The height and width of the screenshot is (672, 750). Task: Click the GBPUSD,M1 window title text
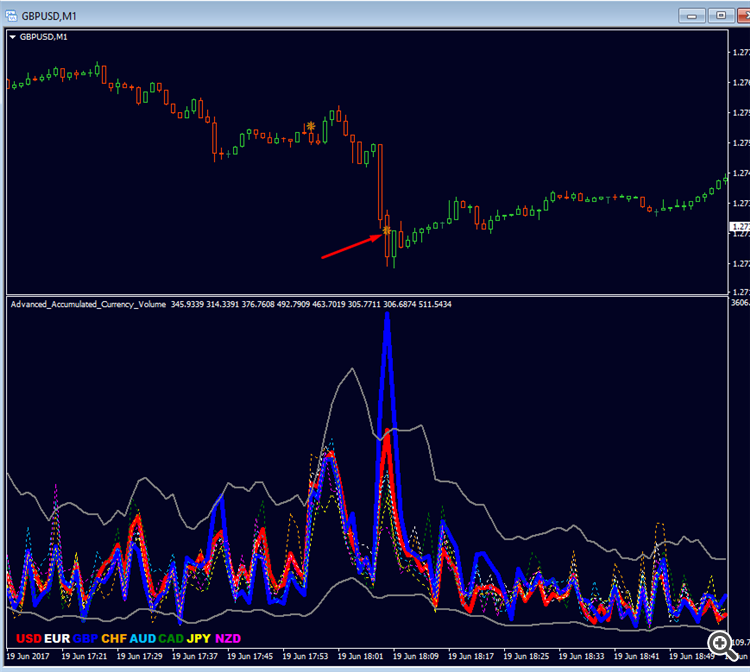point(49,16)
